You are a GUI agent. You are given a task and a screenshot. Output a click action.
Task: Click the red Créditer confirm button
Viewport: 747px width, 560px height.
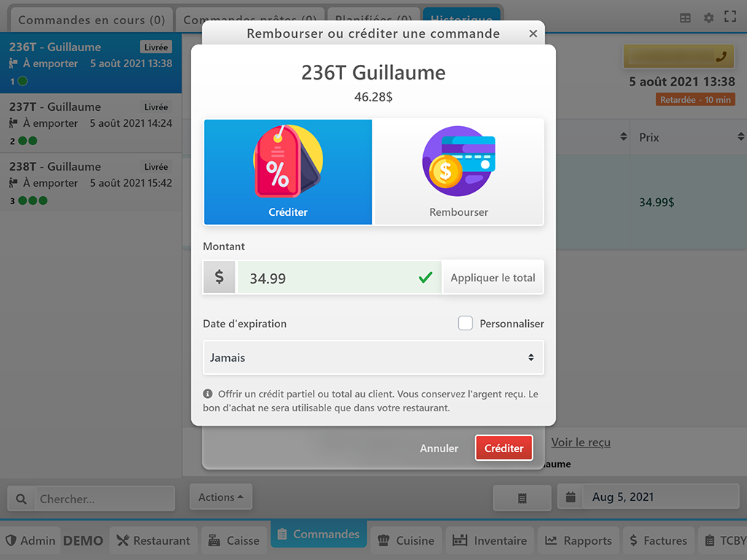point(503,448)
